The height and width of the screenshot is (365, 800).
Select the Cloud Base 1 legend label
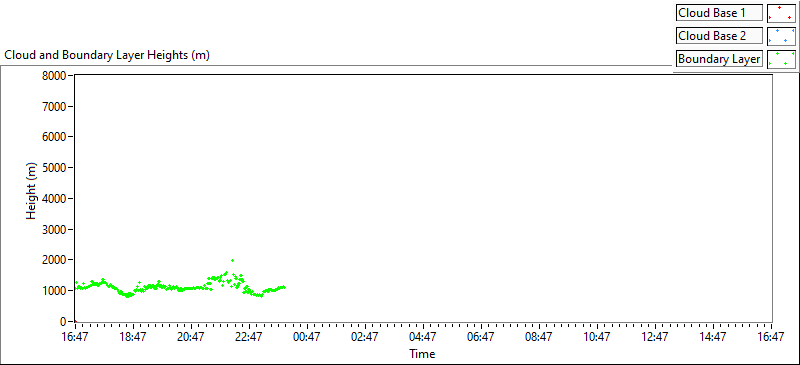click(x=719, y=13)
